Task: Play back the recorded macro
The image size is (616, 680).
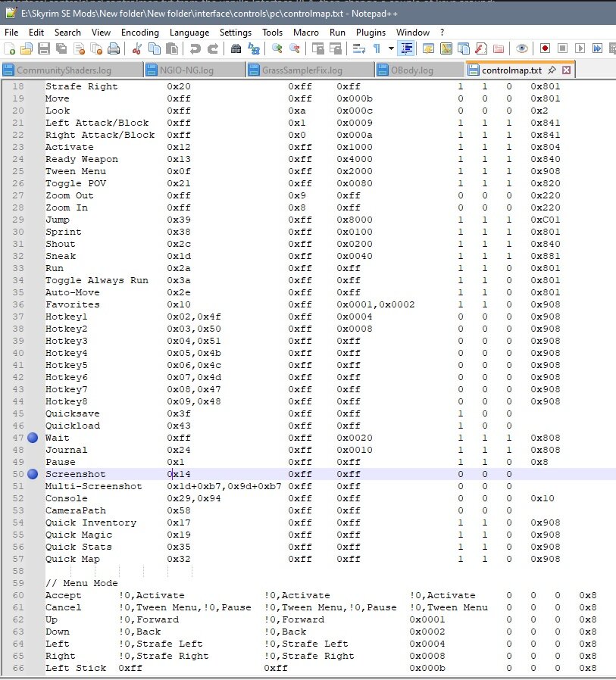Action: tap(580, 48)
